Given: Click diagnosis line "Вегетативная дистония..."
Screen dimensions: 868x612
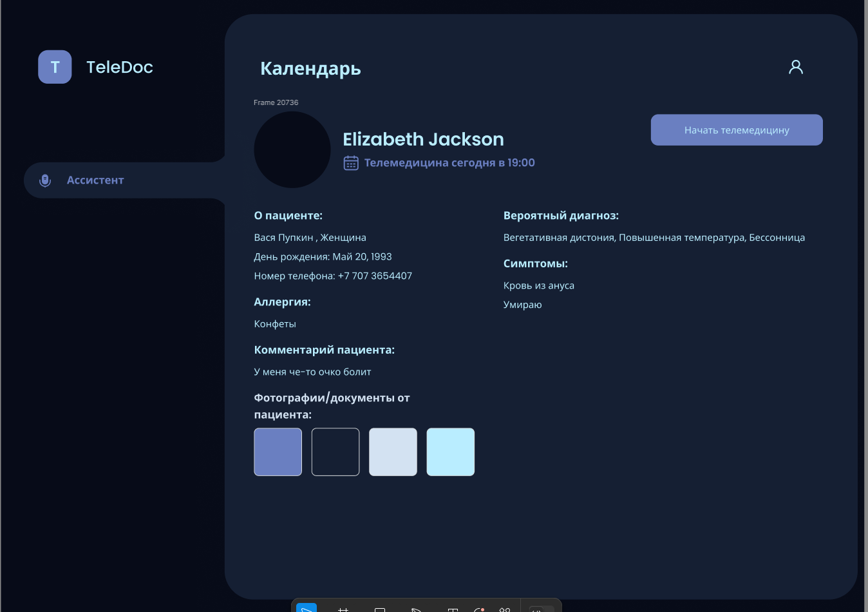Looking at the screenshot, I should [x=654, y=238].
